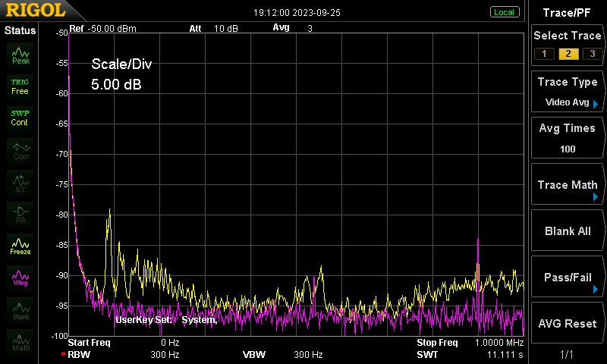Screen dimensions: 607x364
Task: Click the Trace/PF menu title
Action: (567, 13)
